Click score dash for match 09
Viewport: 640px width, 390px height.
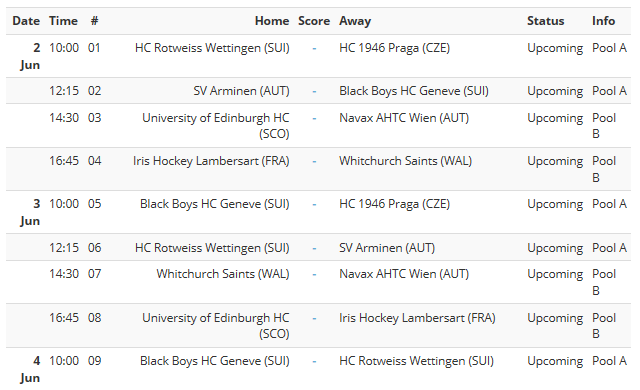click(314, 361)
